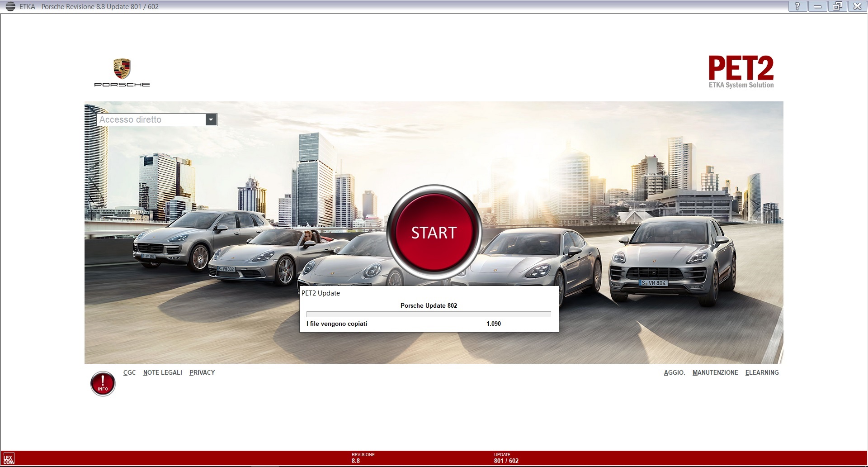This screenshot has width=868, height=467.
Task: Open the ELEARNING link
Action: [762, 372]
